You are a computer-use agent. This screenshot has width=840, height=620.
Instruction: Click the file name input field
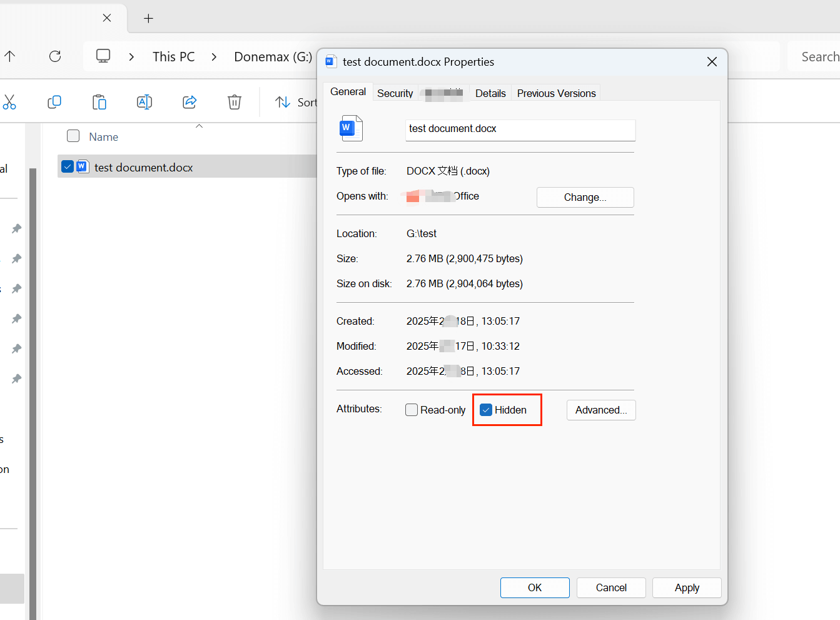pos(520,130)
